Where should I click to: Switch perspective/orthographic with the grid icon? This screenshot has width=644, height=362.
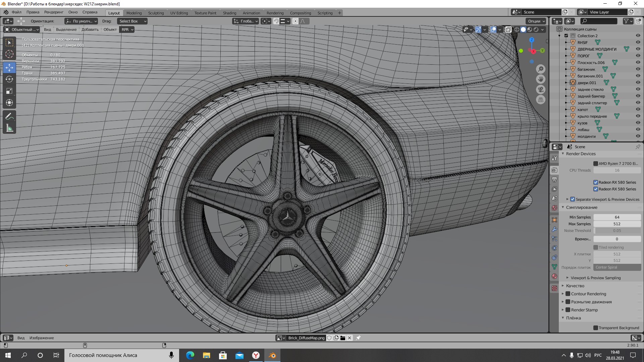tap(540, 100)
